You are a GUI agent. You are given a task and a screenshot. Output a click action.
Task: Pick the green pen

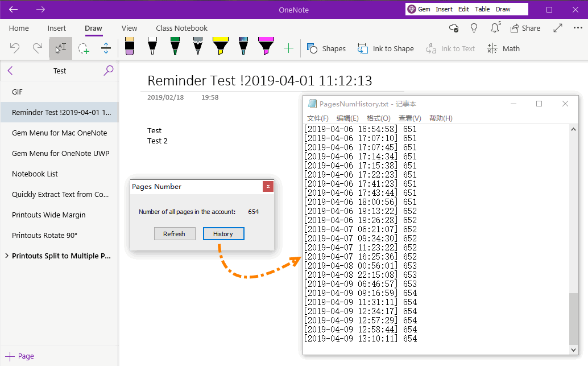[x=175, y=46]
